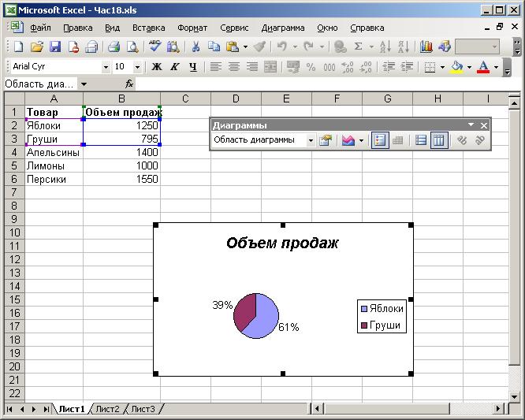Expand the Paste options dropdown arrow
Viewport: 525px width, 420px height.
click(x=245, y=46)
